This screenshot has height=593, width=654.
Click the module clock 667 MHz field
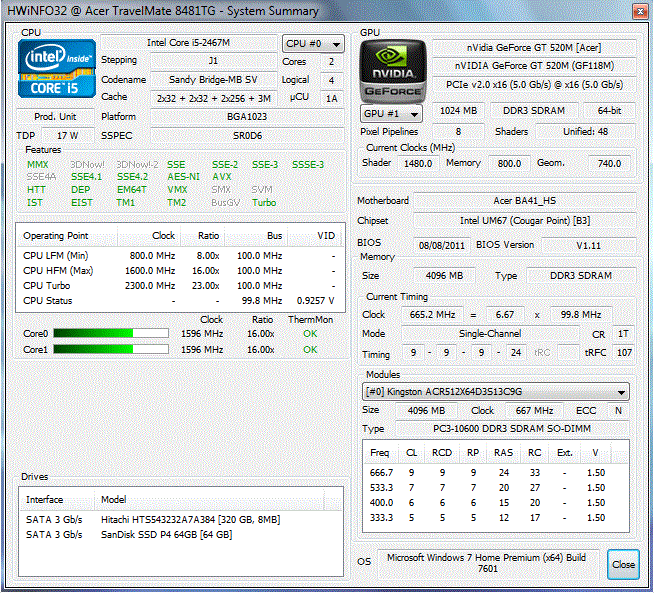(x=534, y=411)
